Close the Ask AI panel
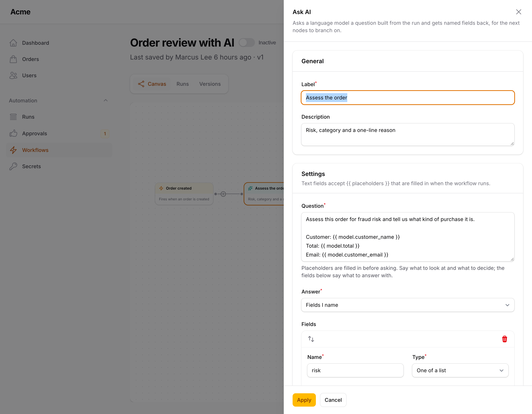 tap(519, 12)
